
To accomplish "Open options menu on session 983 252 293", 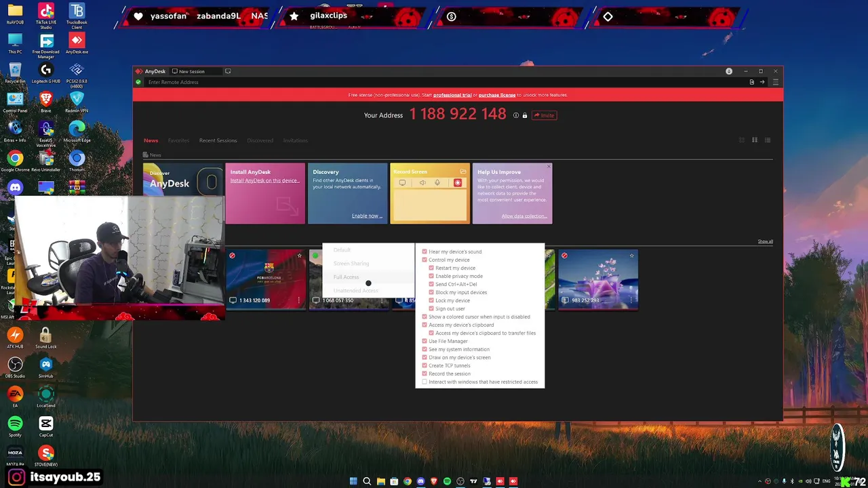I will (631, 300).
